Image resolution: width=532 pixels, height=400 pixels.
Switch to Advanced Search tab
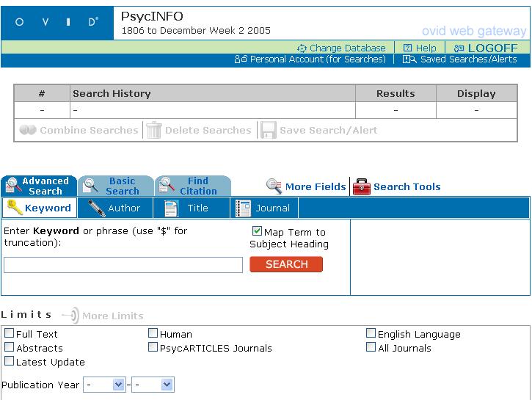point(39,186)
